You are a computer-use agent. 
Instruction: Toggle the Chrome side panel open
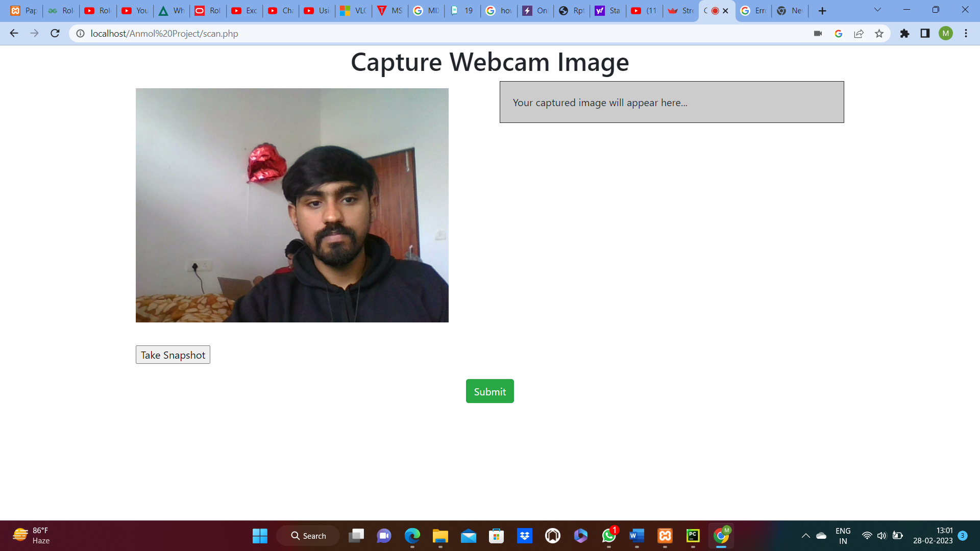click(x=925, y=34)
